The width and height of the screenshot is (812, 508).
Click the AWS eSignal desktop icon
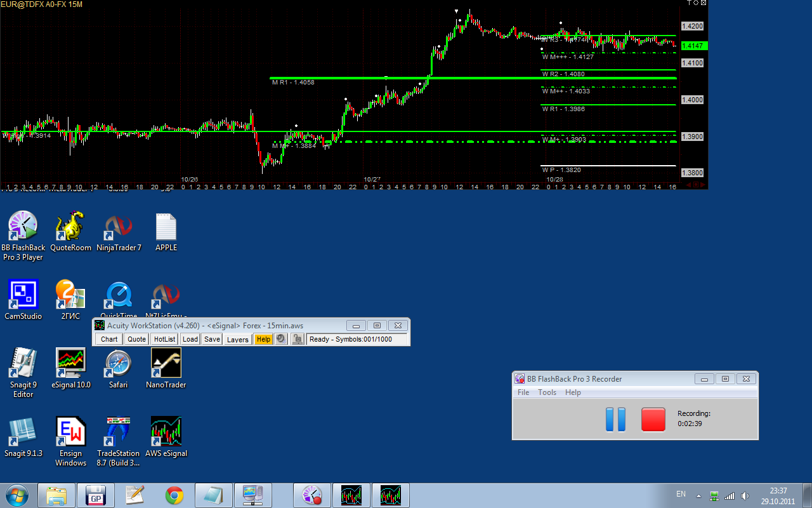coord(166,434)
